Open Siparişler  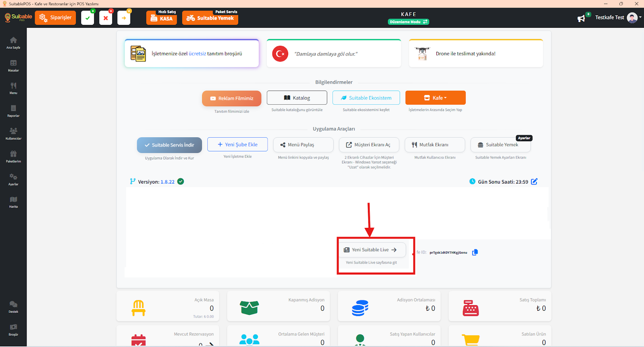click(x=55, y=18)
